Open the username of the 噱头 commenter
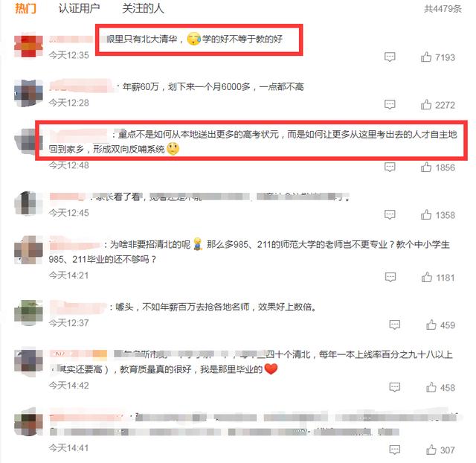 [78, 307]
